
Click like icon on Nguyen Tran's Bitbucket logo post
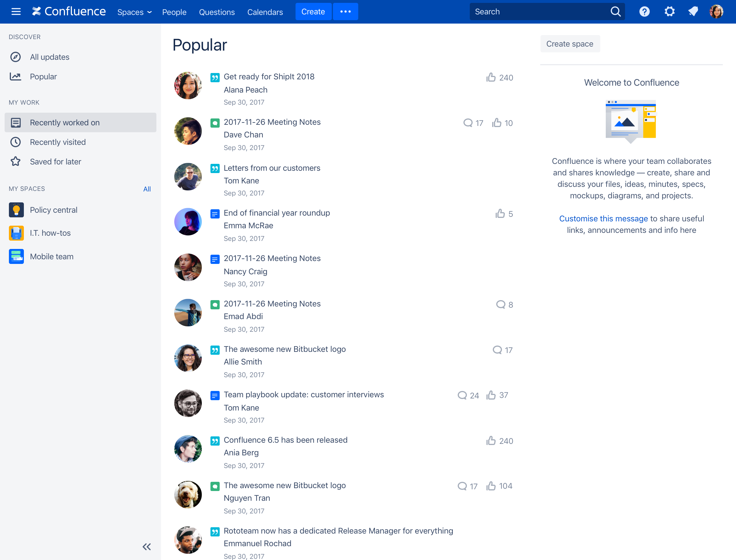pyautogui.click(x=491, y=486)
